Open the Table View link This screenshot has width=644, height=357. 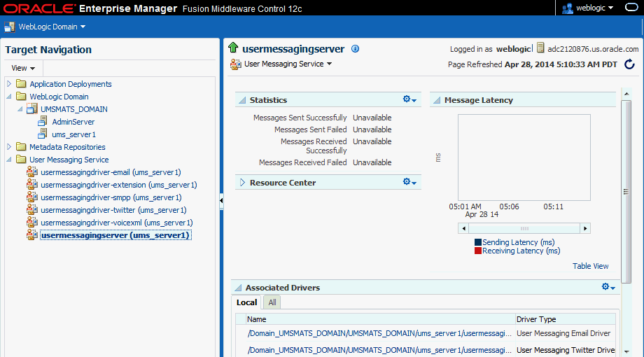pyautogui.click(x=590, y=266)
